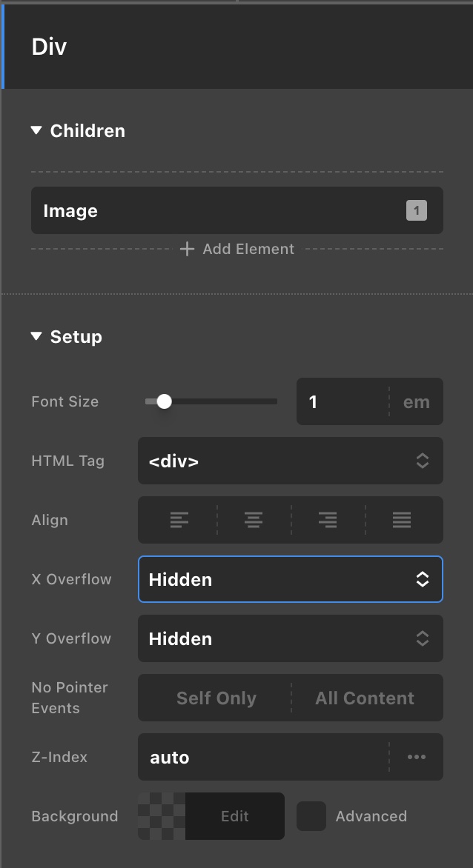
Task: Open the Y Overflow dropdown
Action: 290,638
